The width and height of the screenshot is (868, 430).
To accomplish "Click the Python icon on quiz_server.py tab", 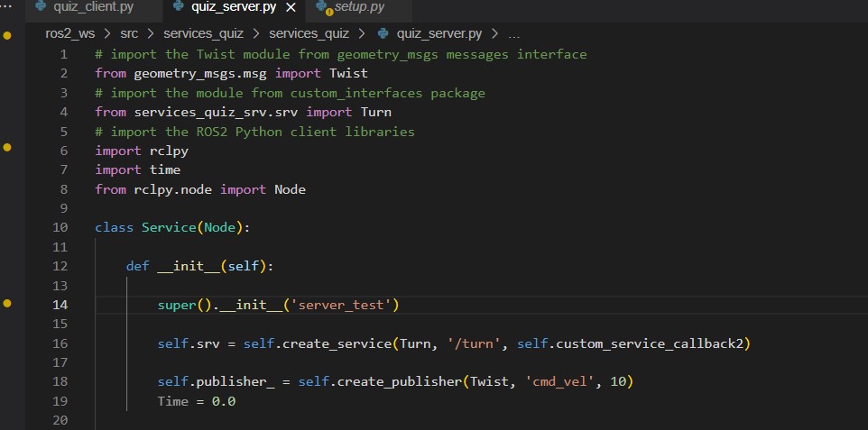I will pos(178,6).
